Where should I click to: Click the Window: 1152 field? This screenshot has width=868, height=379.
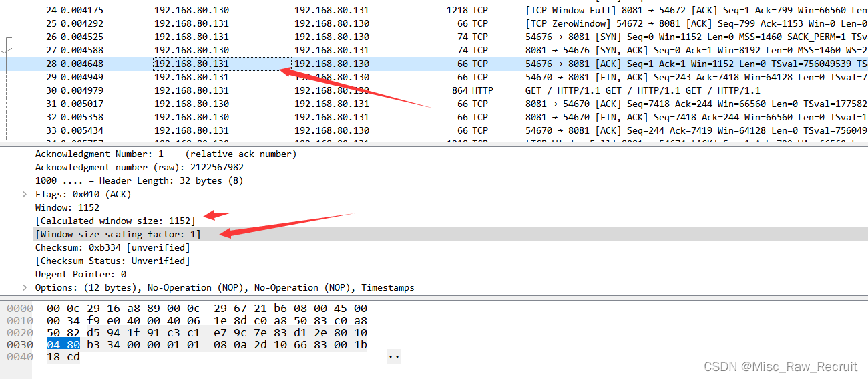(67, 208)
